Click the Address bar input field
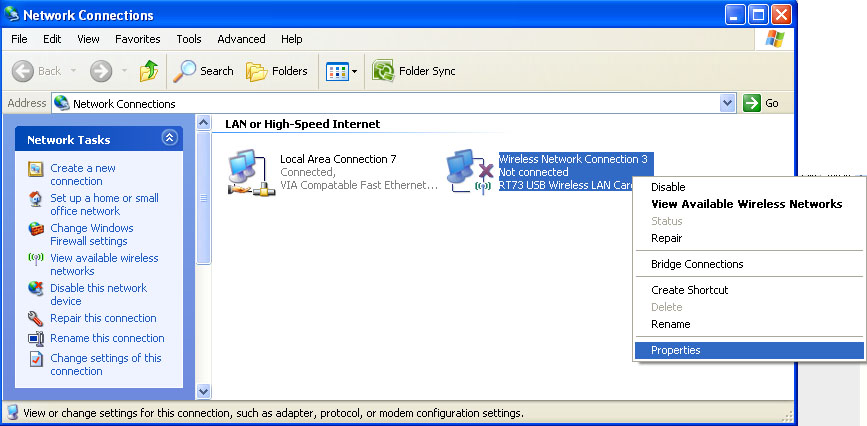867x426 pixels. (x=390, y=103)
